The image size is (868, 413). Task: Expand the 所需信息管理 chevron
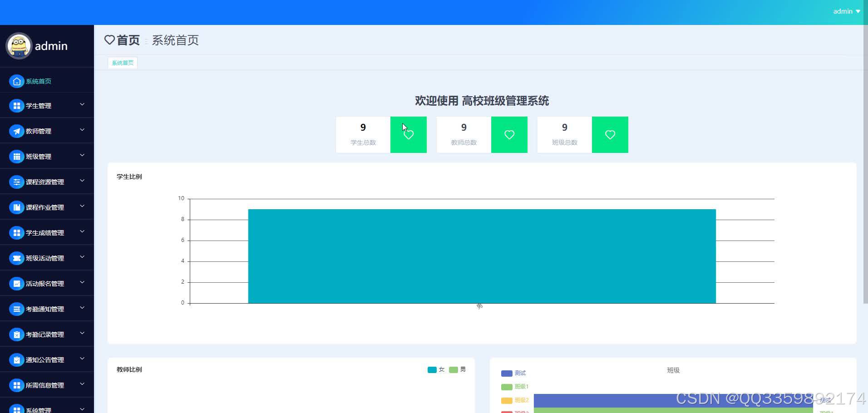(82, 384)
